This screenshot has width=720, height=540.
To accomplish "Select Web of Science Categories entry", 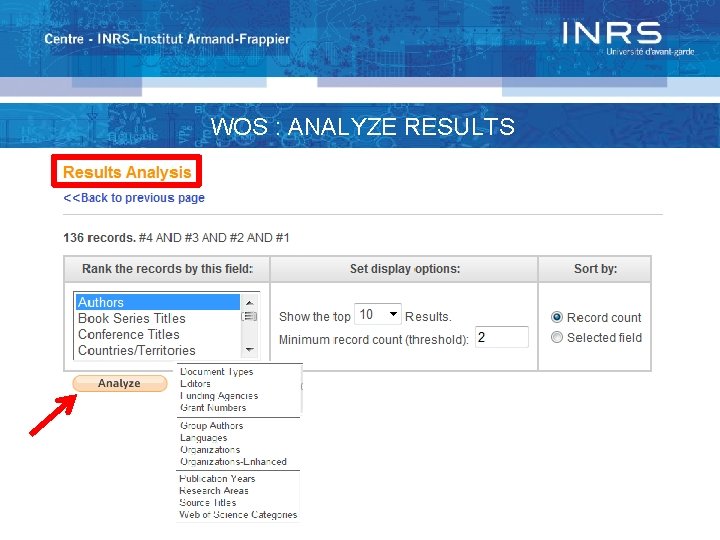I will [x=238, y=515].
